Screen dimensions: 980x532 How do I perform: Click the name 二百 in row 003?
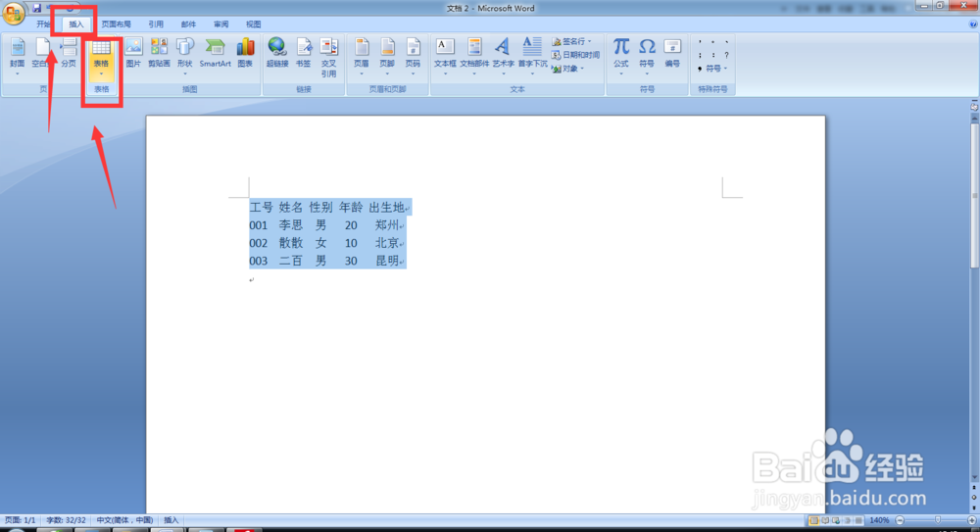291,261
